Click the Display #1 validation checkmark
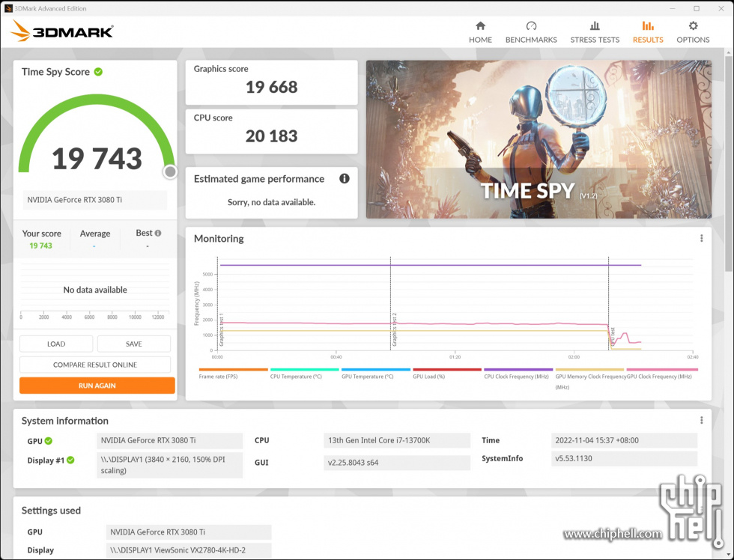This screenshot has width=734, height=560. 70,460
